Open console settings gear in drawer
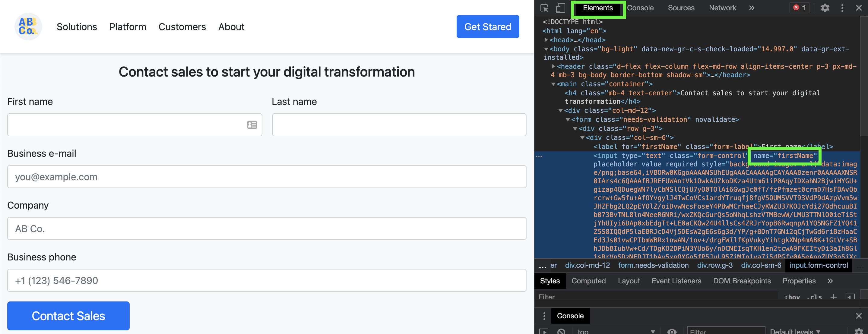 [x=859, y=331]
